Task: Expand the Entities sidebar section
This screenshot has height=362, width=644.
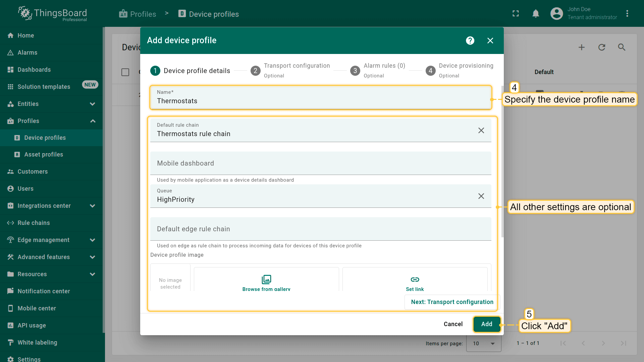Action: click(93, 104)
